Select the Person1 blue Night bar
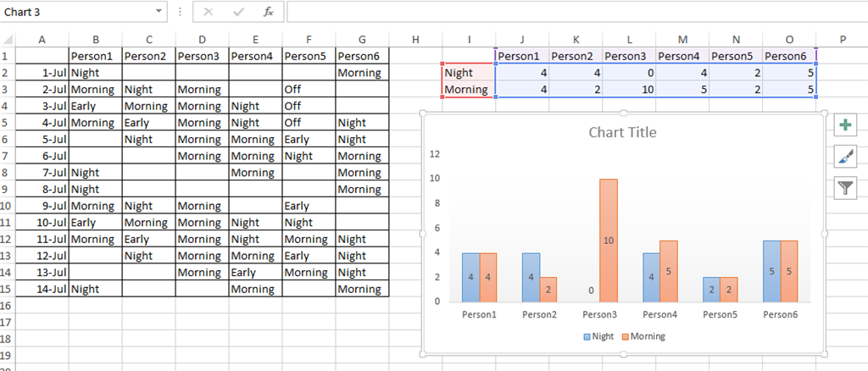The image size is (868, 371). (470, 278)
